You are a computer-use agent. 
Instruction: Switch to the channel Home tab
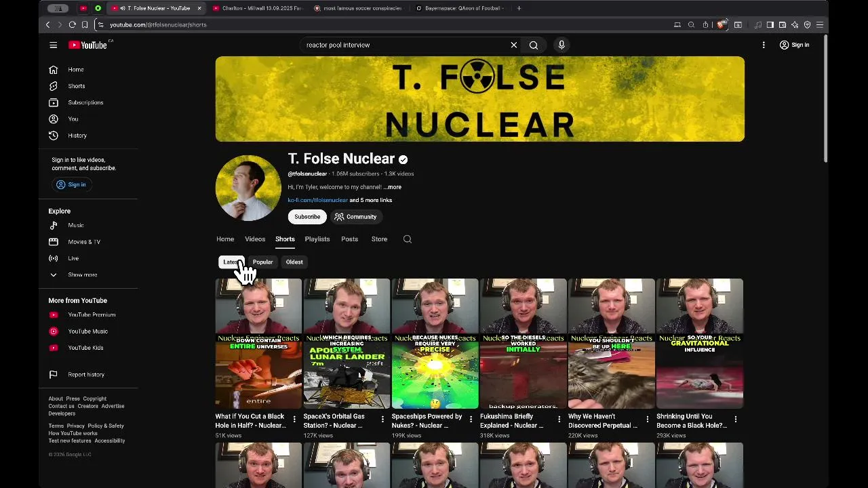[225, 239]
